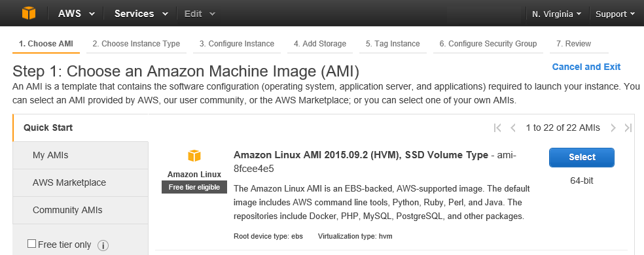Click Select button for Amazon Linux AMI
The image size is (644, 255).
click(582, 158)
